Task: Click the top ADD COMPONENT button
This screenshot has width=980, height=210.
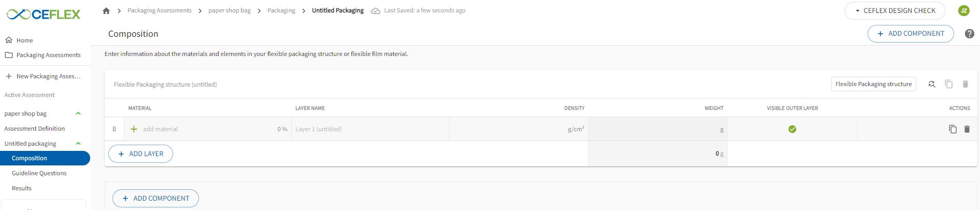Action: coord(911,34)
